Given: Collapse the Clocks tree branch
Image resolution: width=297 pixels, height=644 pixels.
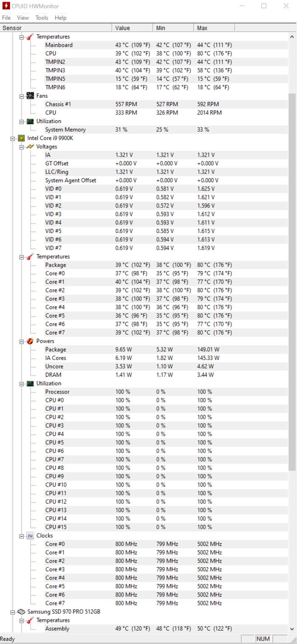Looking at the screenshot, I should [22, 536].
